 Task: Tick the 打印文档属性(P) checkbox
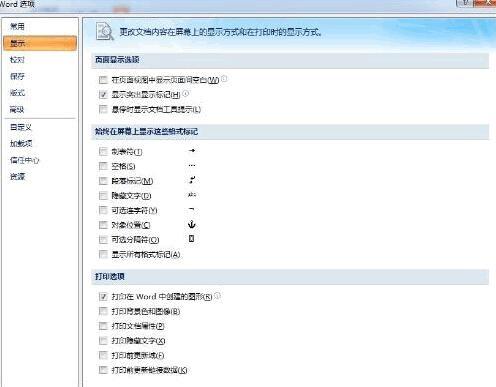pyautogui.click(x=103, y=326)
